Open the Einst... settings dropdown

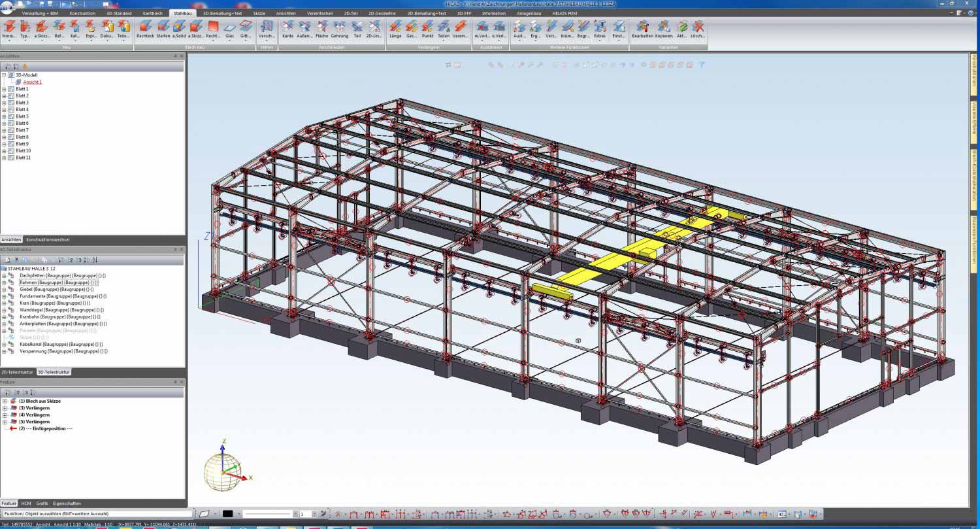(x=619, y=41)
